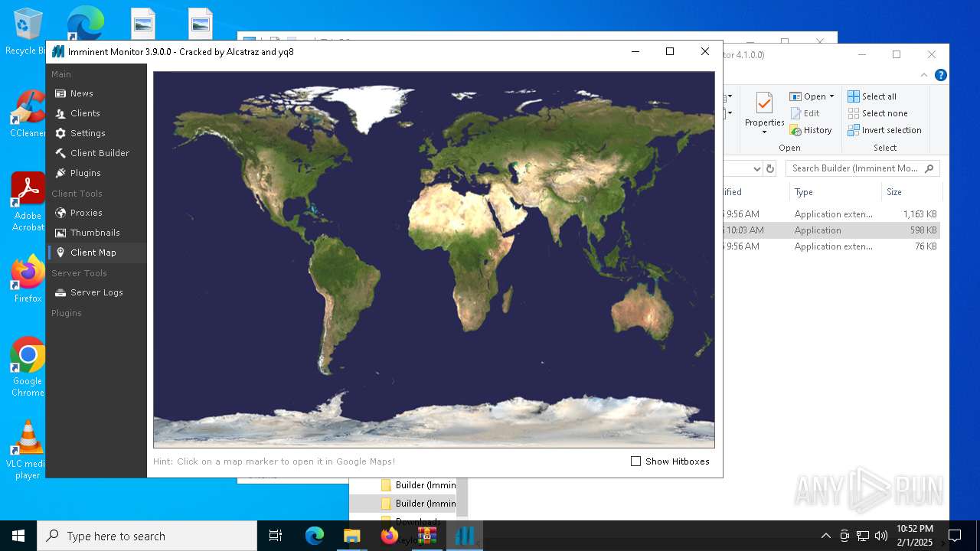Open Explorer Help question icon

click(x=941, y=75)
